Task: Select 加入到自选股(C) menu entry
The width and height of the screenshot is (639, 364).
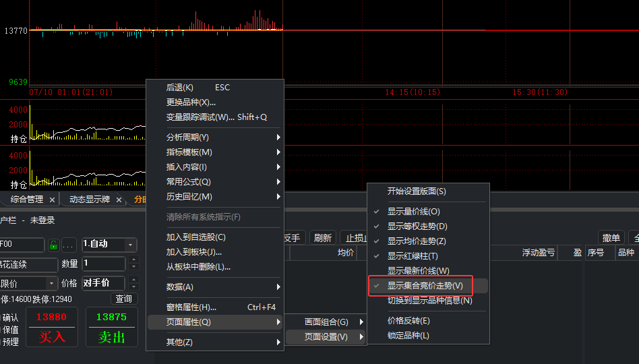Action: click(215, 237)
